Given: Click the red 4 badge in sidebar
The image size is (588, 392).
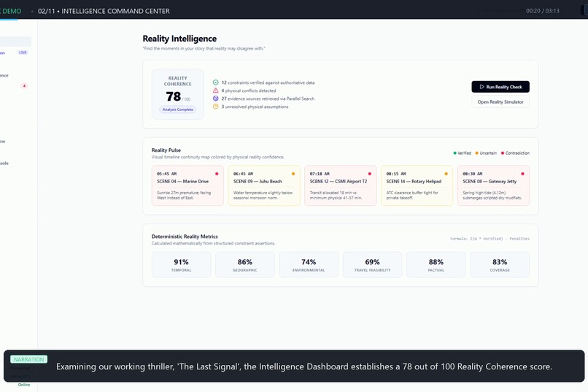Looking at the screenshot, I should point(24,86).
